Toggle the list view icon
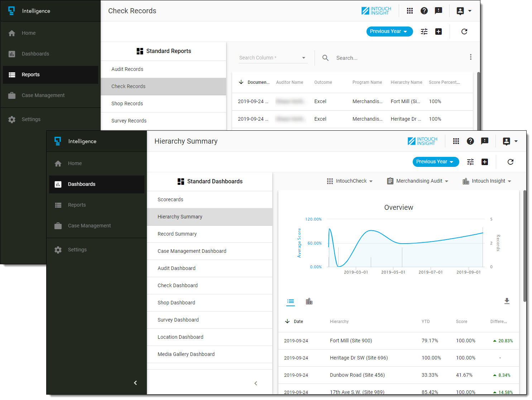Viewport: 532px width, 400px height. click(291, 302)
